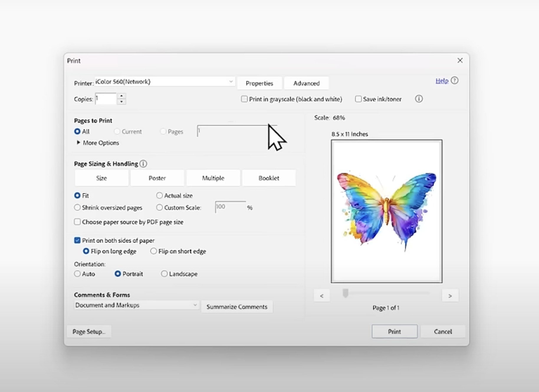Set orientation to Auto
Screen dimensions: 539x392
(77, 274)
